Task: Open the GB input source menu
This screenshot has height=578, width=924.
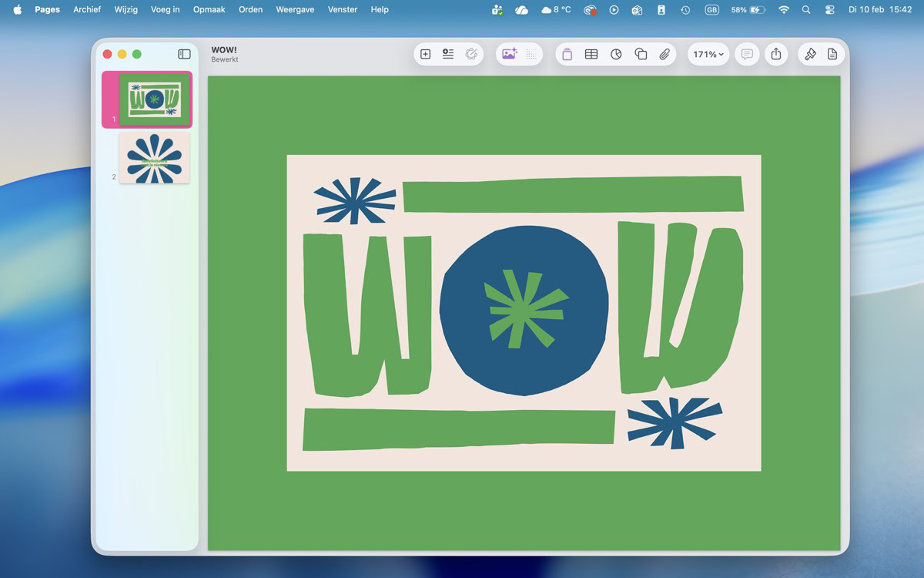Action: point(711,10)
